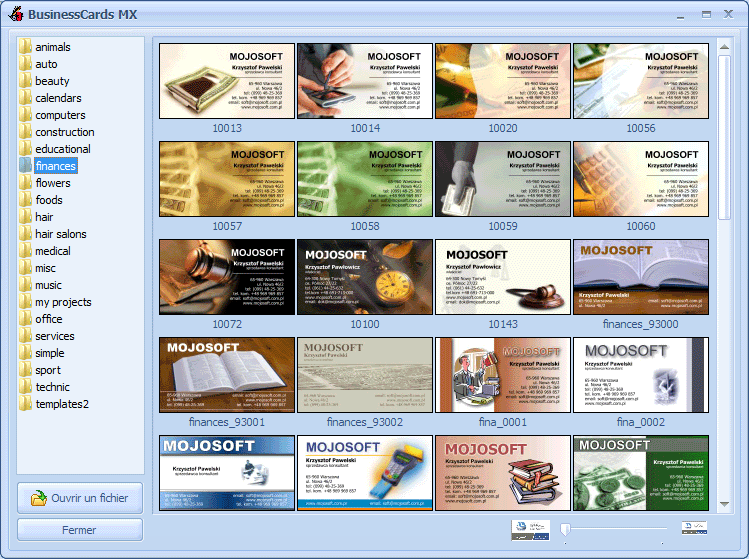This screenshot has width=749, height=559.
Task: Click the hair folder icon
Action: point(25,216)
